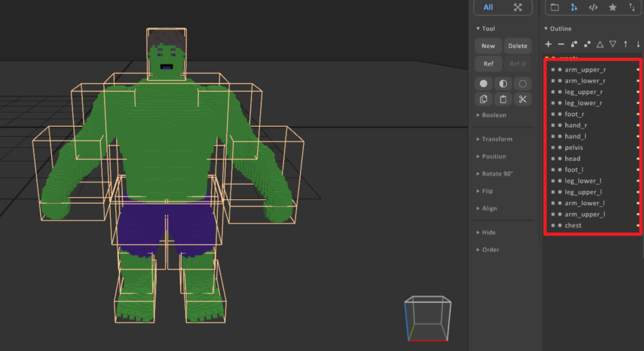The height and width of the screenshot is (351, 644).
Task: Click the New button
Action: [x=488, y=46]
